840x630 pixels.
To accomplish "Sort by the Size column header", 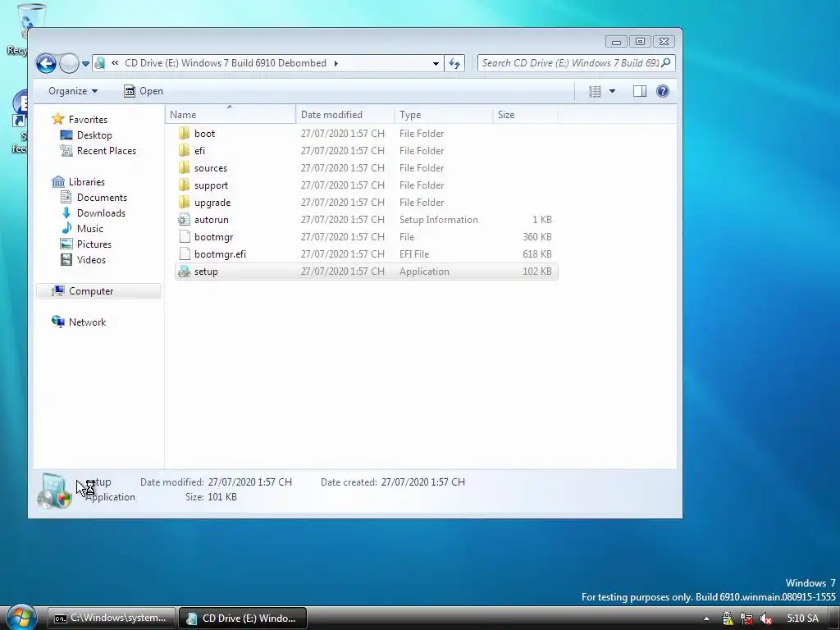I will (x=526, y=115).
